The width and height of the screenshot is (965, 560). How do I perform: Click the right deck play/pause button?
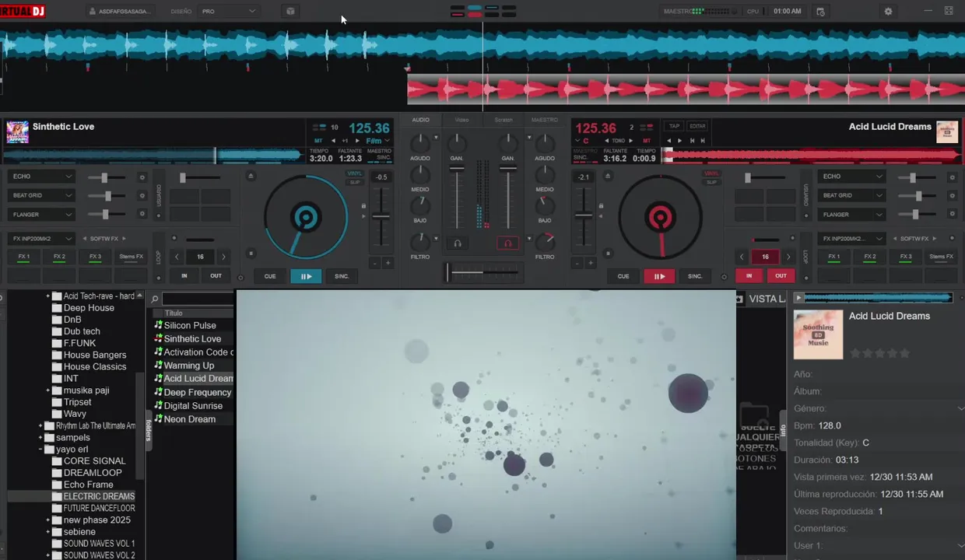(659, 276)
